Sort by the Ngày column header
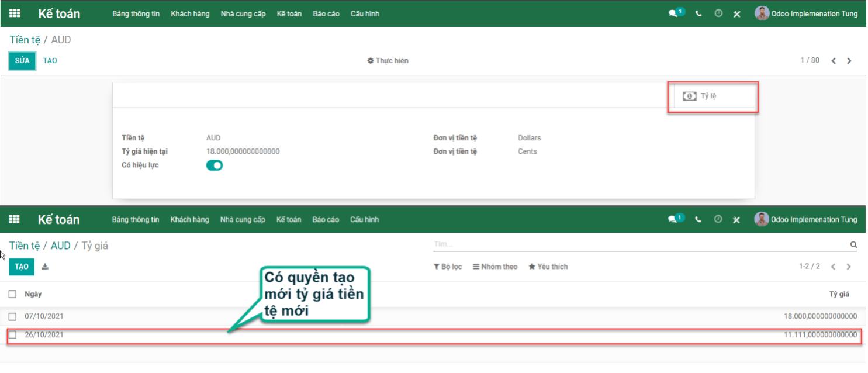Image resolution: width=868 pixels, height=373 pixels. 33,294
